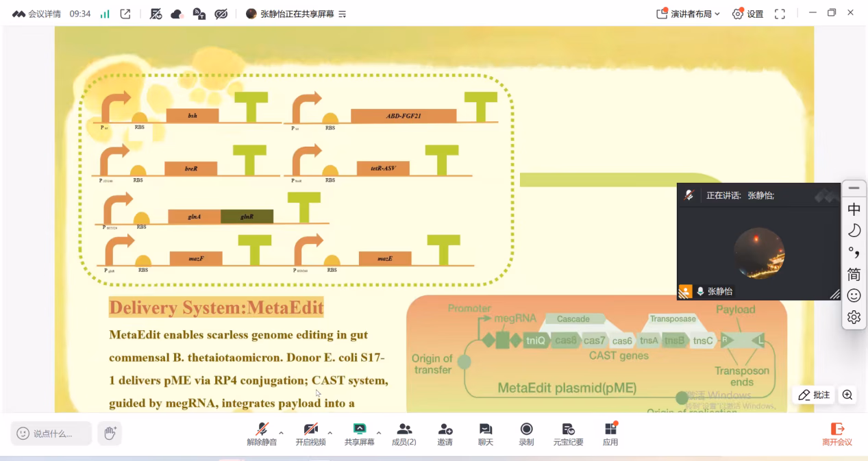Collapse the input method floating toolbar

[x=854, y=188]
